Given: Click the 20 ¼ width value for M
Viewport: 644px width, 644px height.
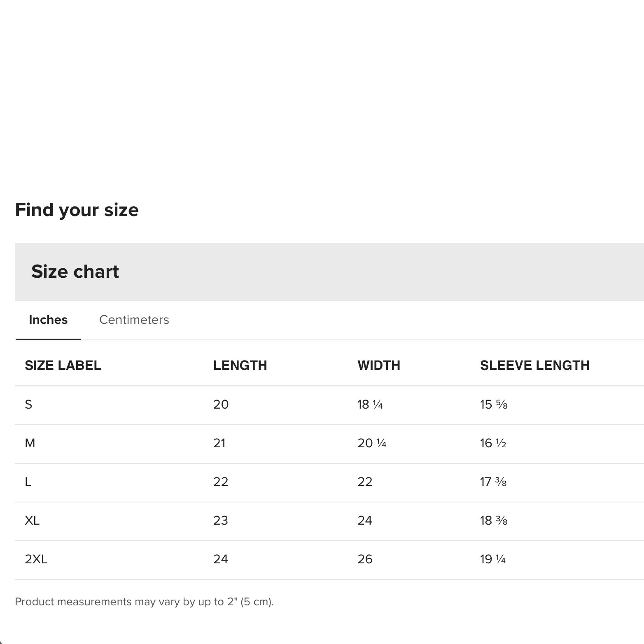Looking at the screenshot, I should [x=372, y=443].
